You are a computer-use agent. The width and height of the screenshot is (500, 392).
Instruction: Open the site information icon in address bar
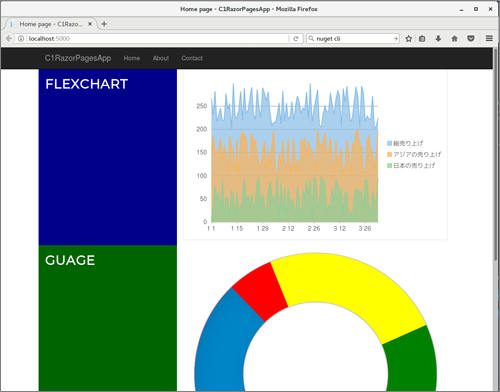[x=21, y=39]
